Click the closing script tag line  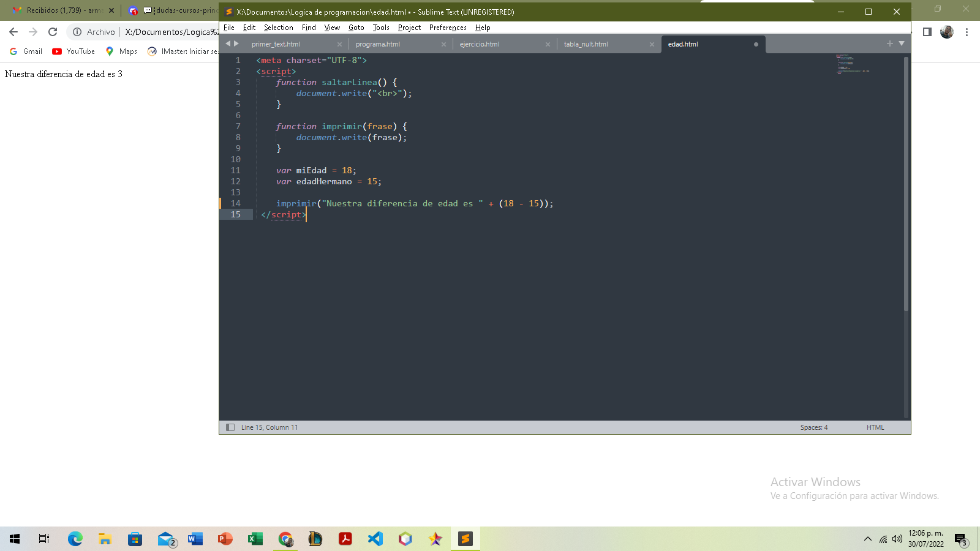coord(283,214)
